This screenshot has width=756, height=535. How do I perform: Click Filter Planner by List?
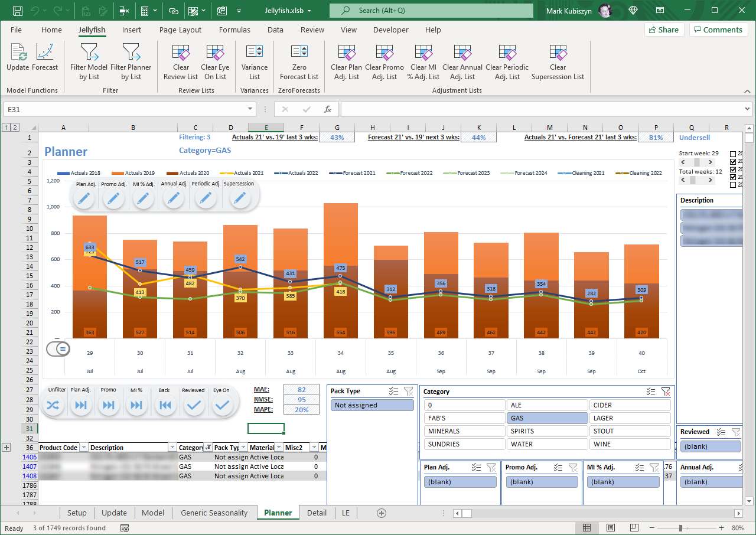point(131,61)
